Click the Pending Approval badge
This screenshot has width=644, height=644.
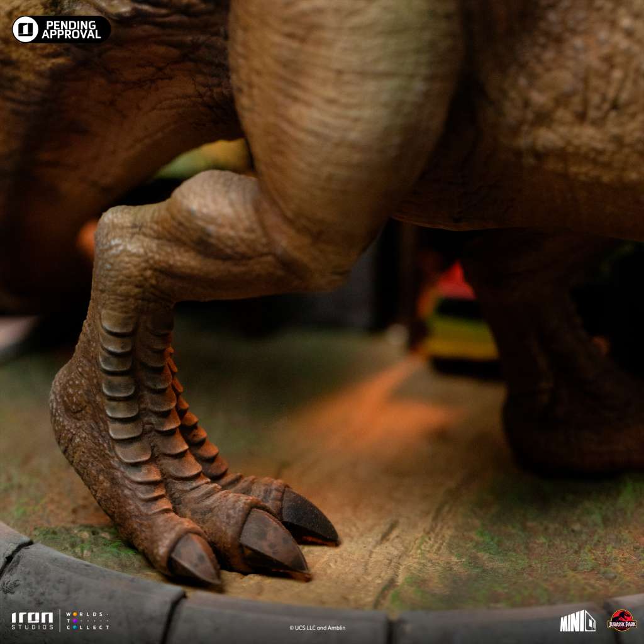tap(61, 30)
